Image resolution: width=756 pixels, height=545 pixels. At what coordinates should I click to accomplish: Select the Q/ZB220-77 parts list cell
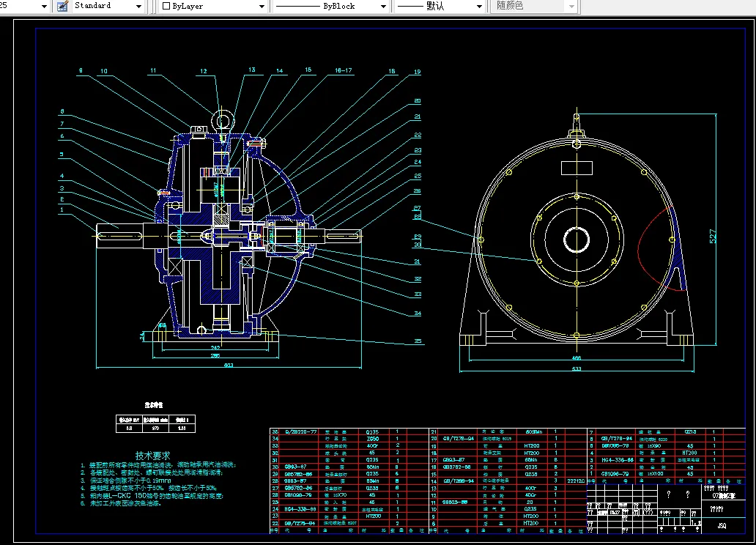click(x=300, y=432)
